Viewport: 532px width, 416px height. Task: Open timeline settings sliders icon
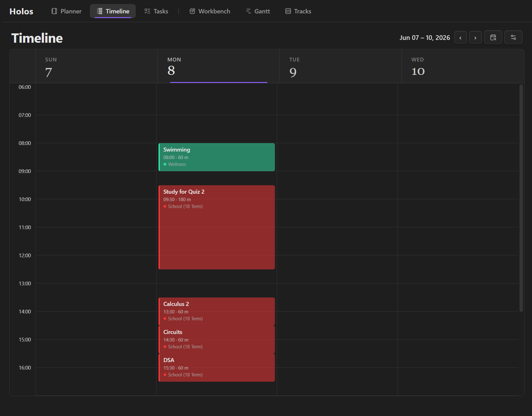(513, 37)
